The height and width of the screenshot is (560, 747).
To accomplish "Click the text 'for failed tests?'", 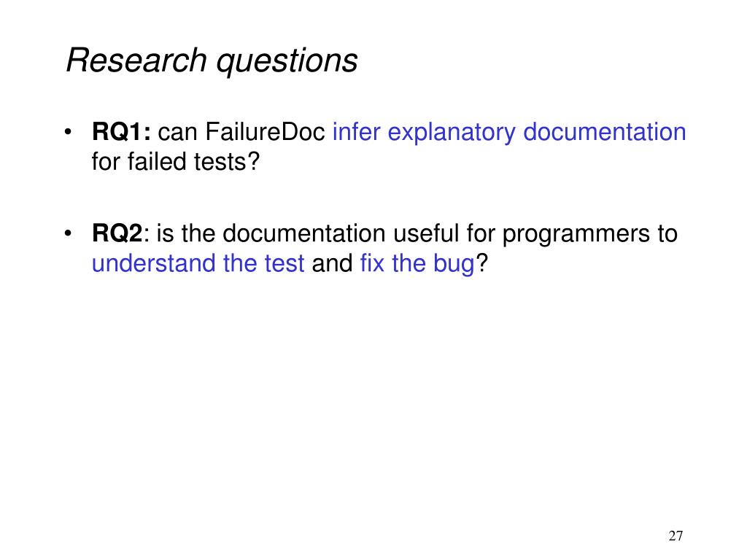I will click(176, 161).
